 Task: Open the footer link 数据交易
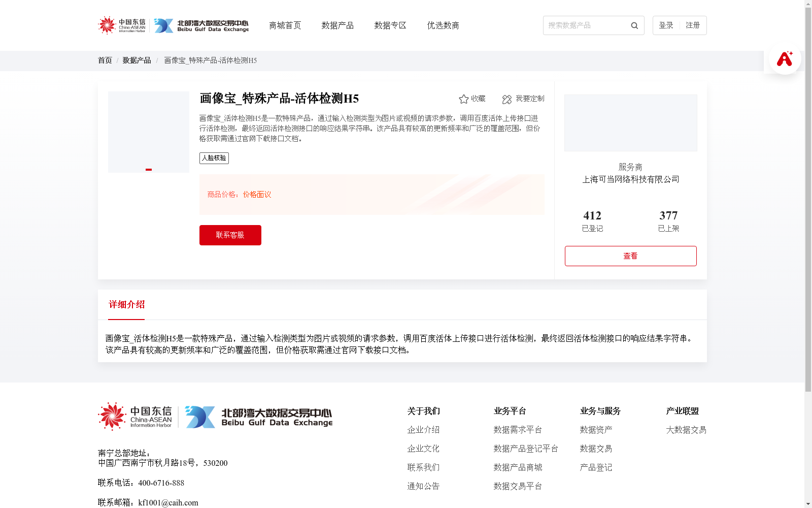(x=596, y=449)
